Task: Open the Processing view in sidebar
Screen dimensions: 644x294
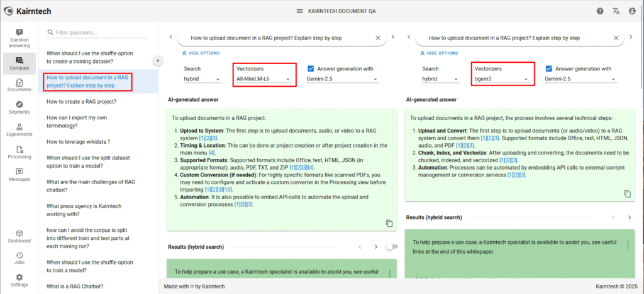Action: click(x=19, y=153)
